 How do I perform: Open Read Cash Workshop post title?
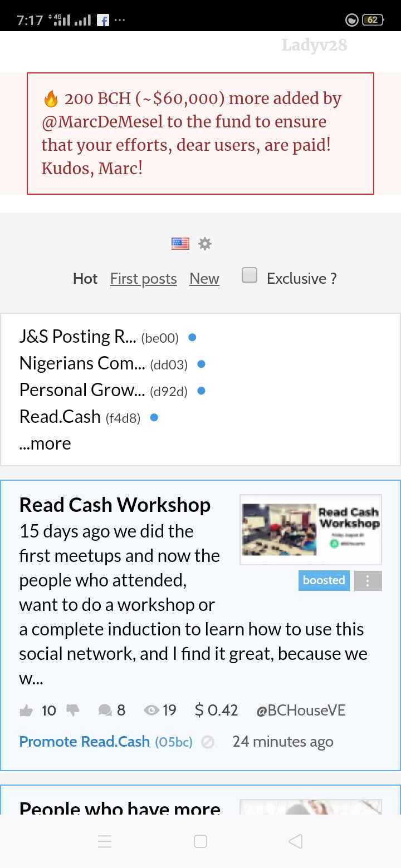click(115, 505)
